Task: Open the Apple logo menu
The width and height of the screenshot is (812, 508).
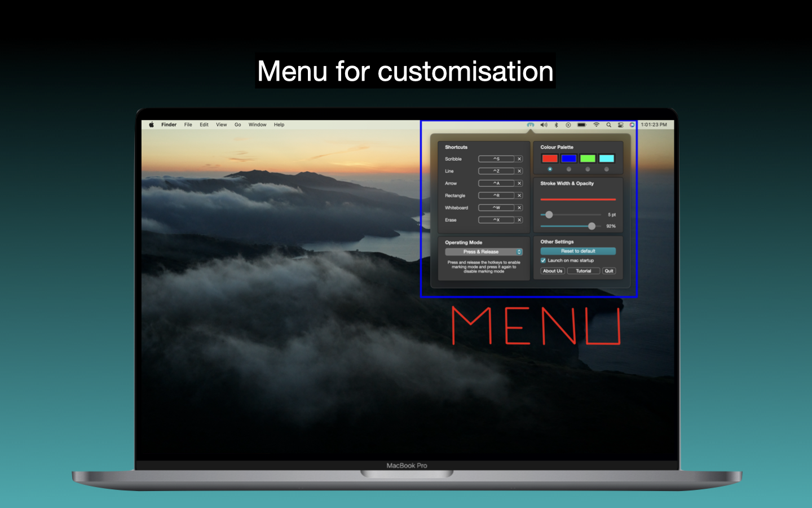Action: pos(151,125)
